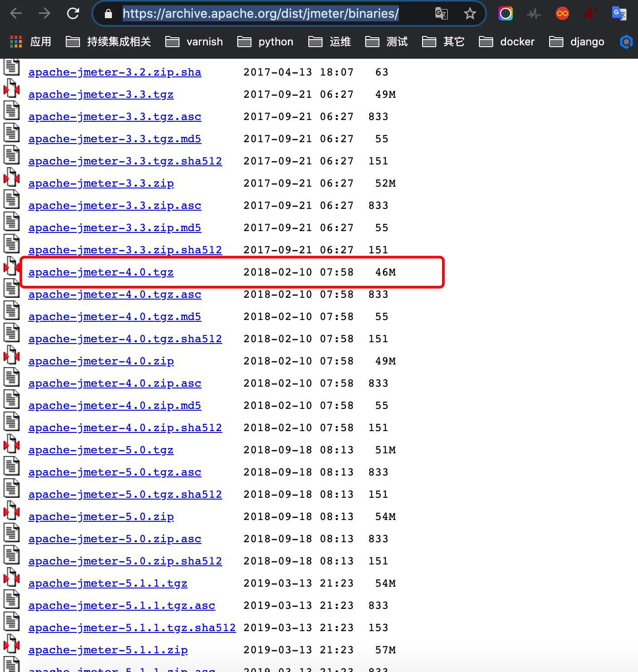Click the document icon beside apache-jmeter-4.0.tgz.md5

point(12,311)
